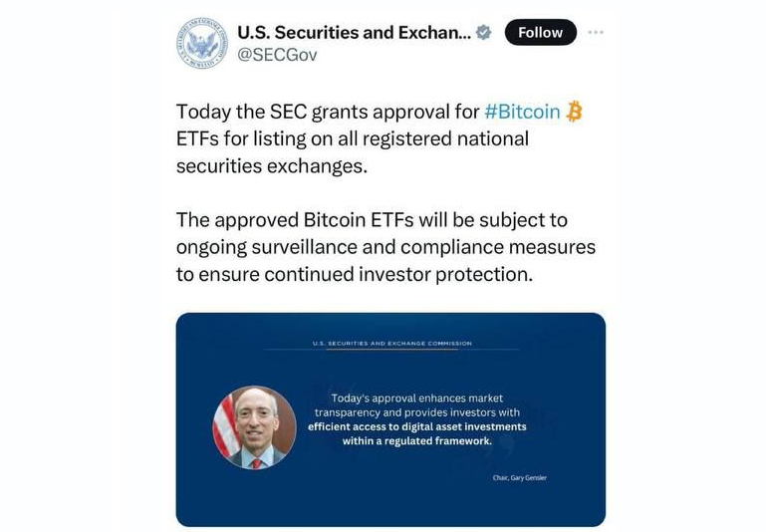Viewport: 766px width, 532px height.
Task: Open the three-dot more options menu
Action: click(x=596, y=32)
